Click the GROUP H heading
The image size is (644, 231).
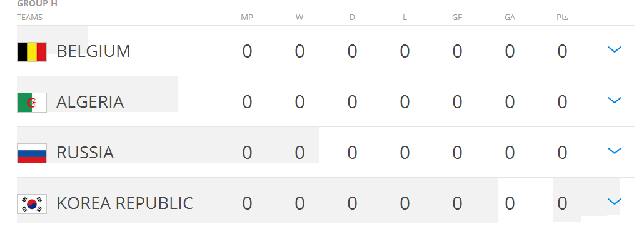click(x=37, y=4)
